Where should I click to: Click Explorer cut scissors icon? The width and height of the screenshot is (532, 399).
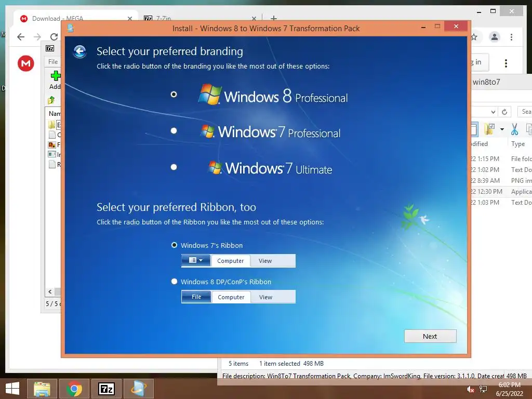point(514,129)
